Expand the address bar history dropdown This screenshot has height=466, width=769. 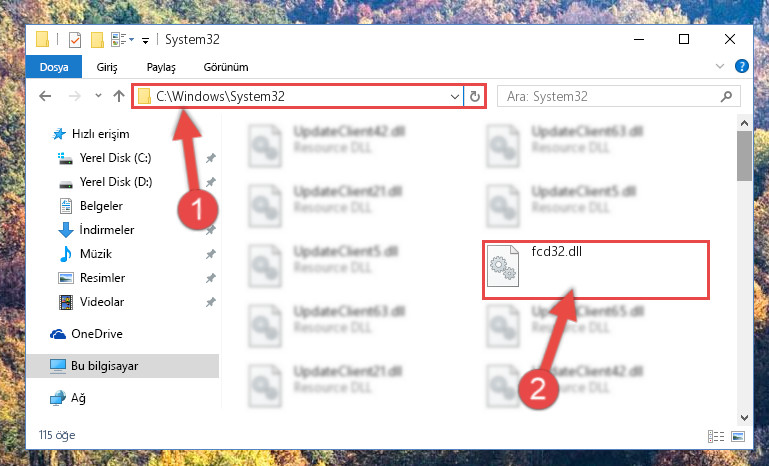point(455,97)
